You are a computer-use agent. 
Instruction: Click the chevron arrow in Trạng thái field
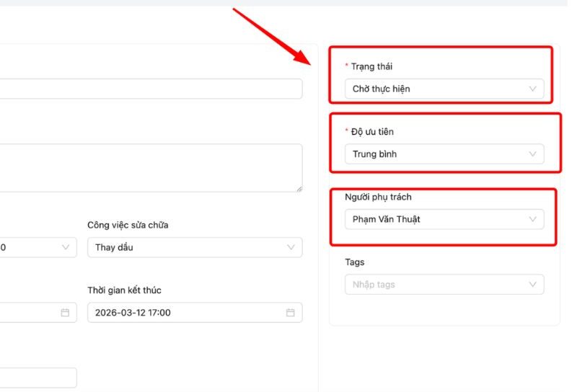pyautogui.click(x=533, y=89)
